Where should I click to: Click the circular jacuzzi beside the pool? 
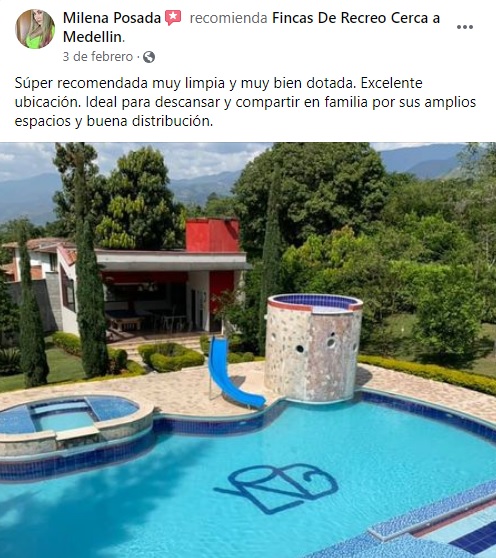coord(75,423)
